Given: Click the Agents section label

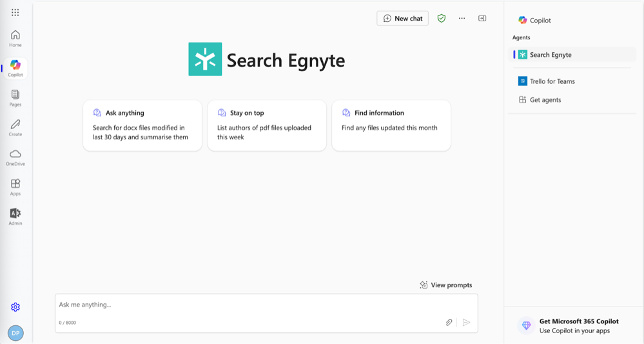Looking at the screenshot, I should click(522, 37).
